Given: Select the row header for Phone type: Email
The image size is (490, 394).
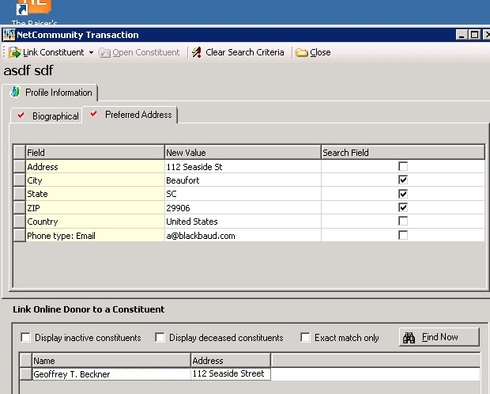Looking at the screenshot, I should point(20,235).
